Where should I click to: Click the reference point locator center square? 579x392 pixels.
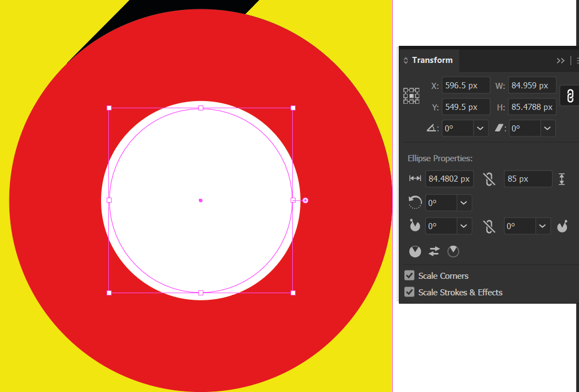(411, 96)
